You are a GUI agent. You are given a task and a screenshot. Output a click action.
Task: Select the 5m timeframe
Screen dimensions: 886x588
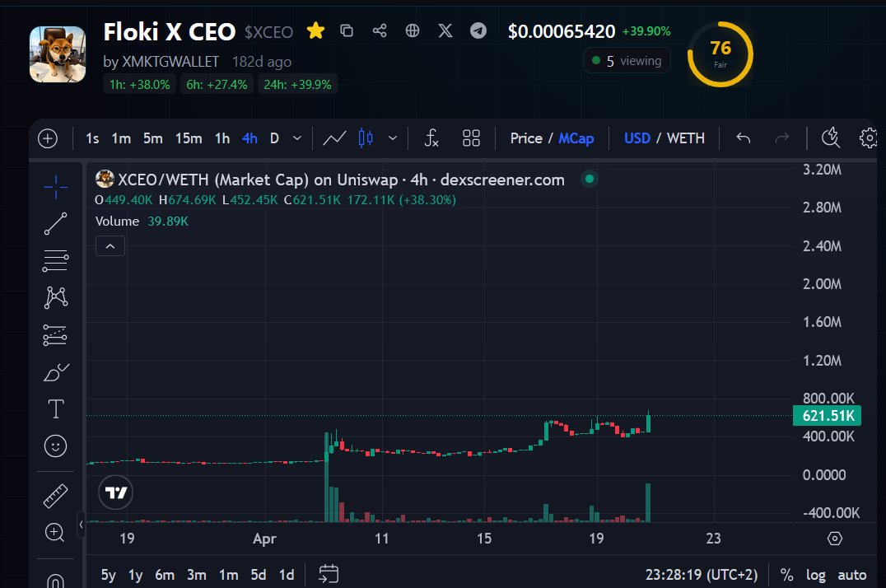click(152, 138)
